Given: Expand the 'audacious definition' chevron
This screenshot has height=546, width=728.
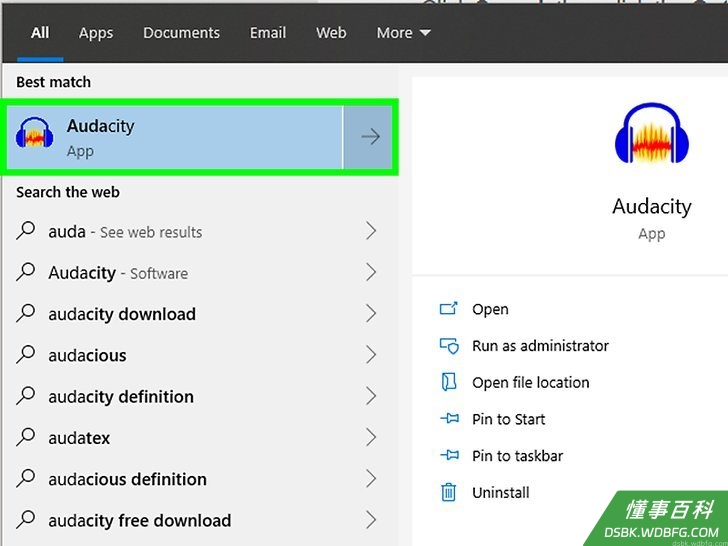Looking at the screenshot, I should [370, 479].
